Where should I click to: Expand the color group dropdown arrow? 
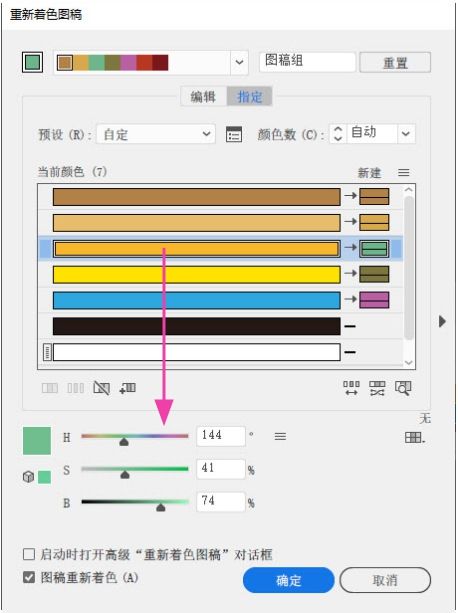[x=239, y=62]
